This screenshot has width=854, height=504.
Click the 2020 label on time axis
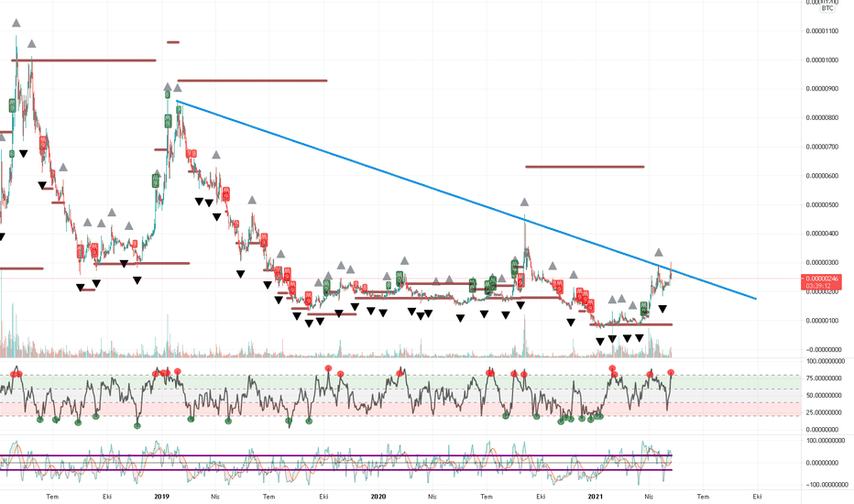(x=378, y=497)
